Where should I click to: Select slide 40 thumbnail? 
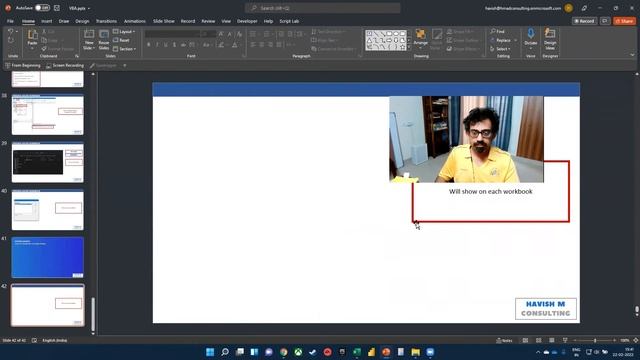coord(48,210)
